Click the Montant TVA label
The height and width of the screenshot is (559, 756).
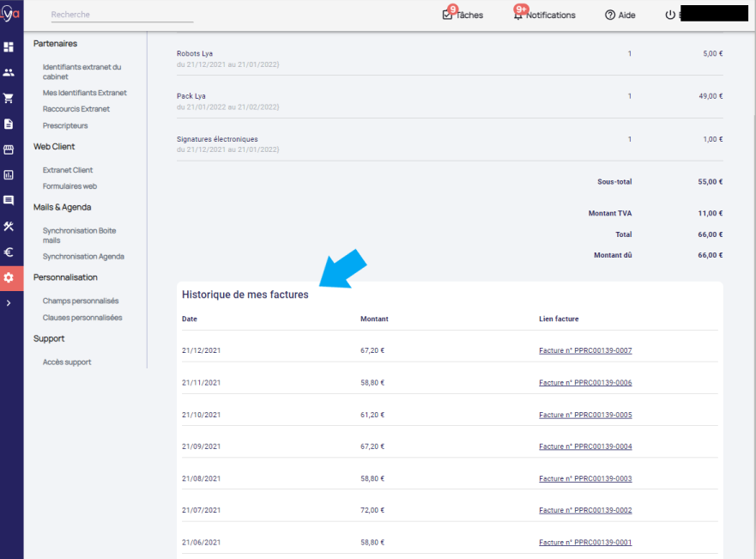pyautogui.click(x=610, y=213)
